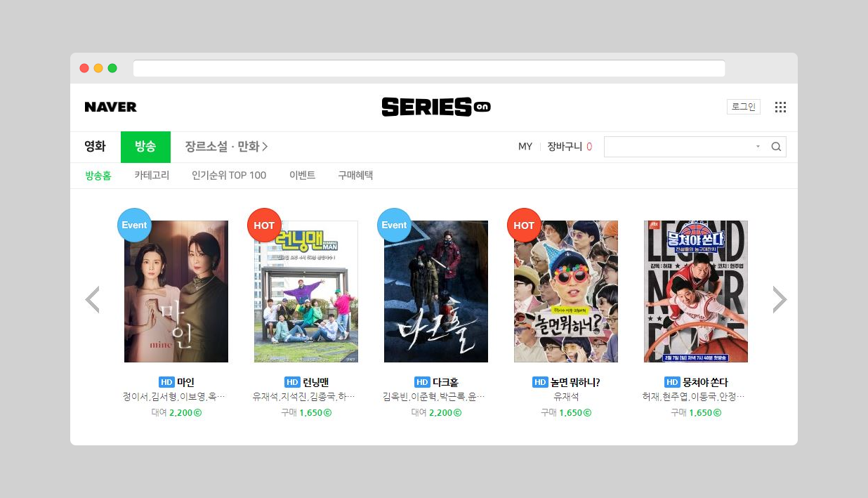Open the 런닝맨 poster thumbnail

click(306, 291)
